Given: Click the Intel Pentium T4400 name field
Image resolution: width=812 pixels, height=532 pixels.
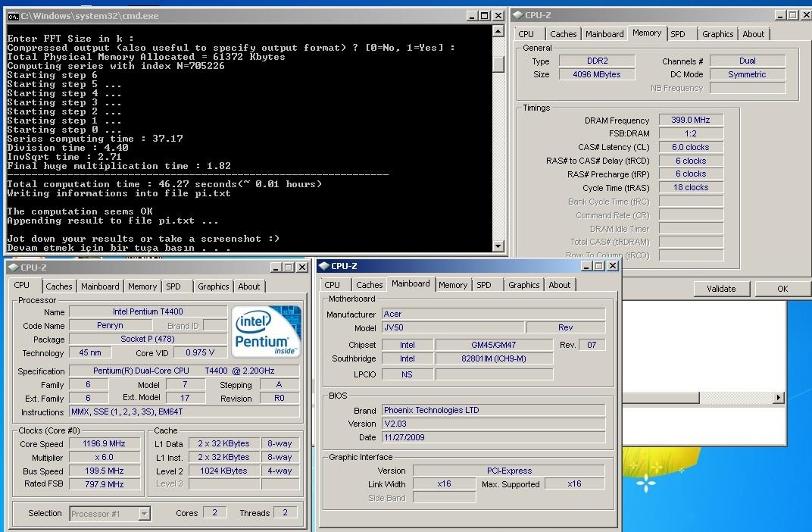Looking at the screenshot, I should pyautogui.click(x=148, y=311).
